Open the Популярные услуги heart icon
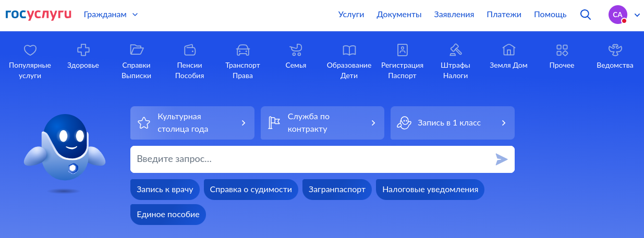Screen dimensions: 644x238 click(30, 50)
